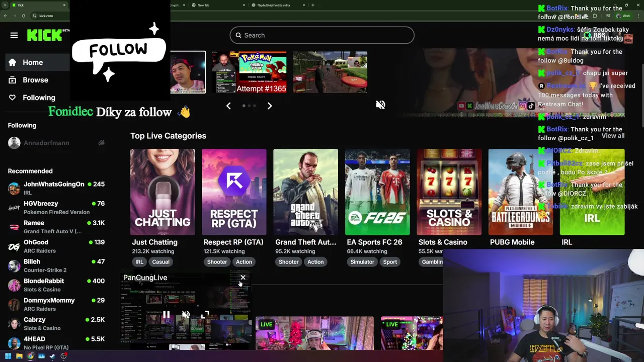Viewport: 644px width, 362px height.
Task: Expand the PanCungLive mini player
Action: pos(205,315)
